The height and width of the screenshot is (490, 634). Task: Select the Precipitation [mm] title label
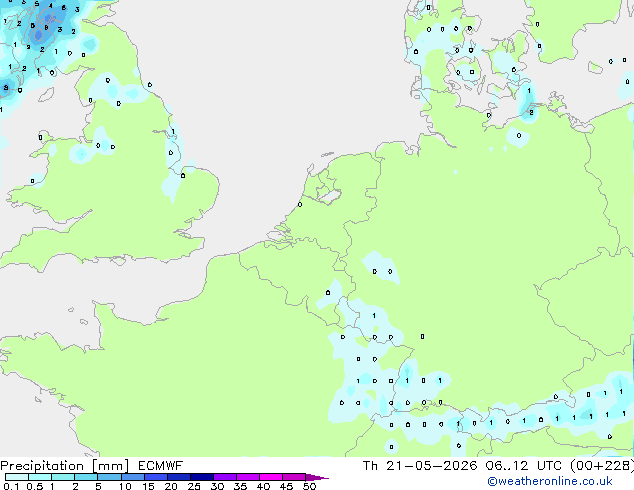[65, 466]
